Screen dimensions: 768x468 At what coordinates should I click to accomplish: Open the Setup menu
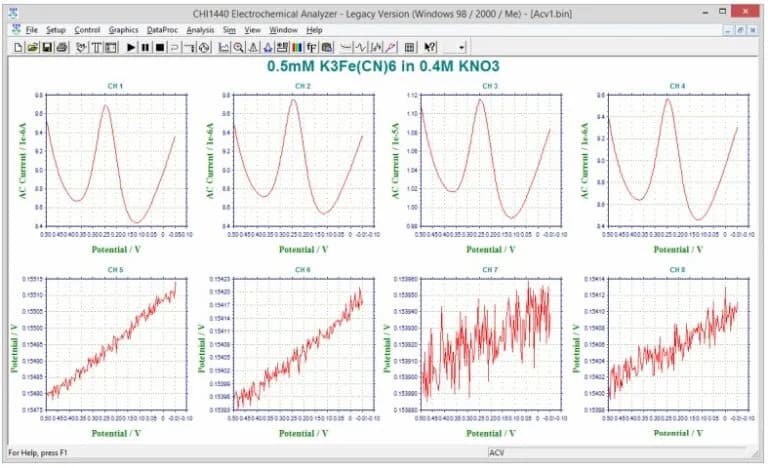(x=56, y=30)
